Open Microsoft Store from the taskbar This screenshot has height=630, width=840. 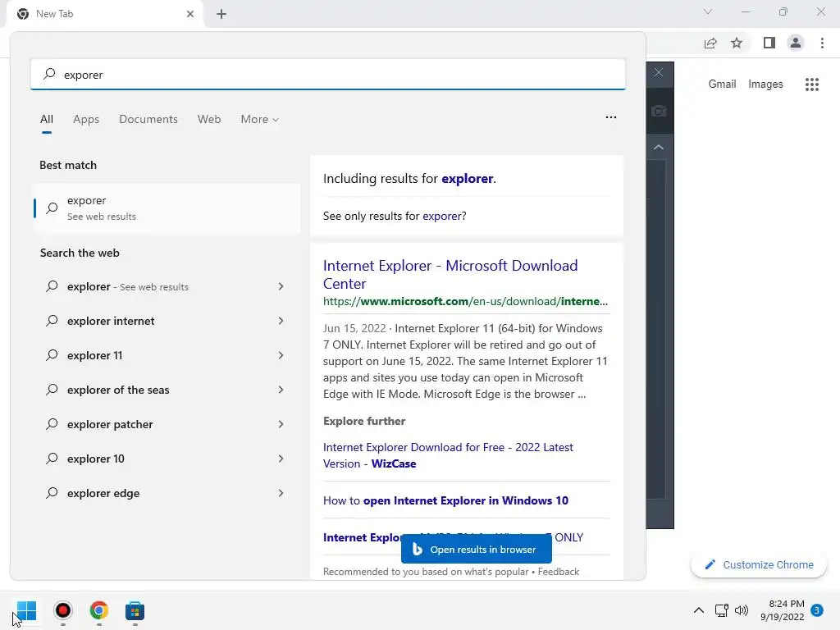coord(135,610)
